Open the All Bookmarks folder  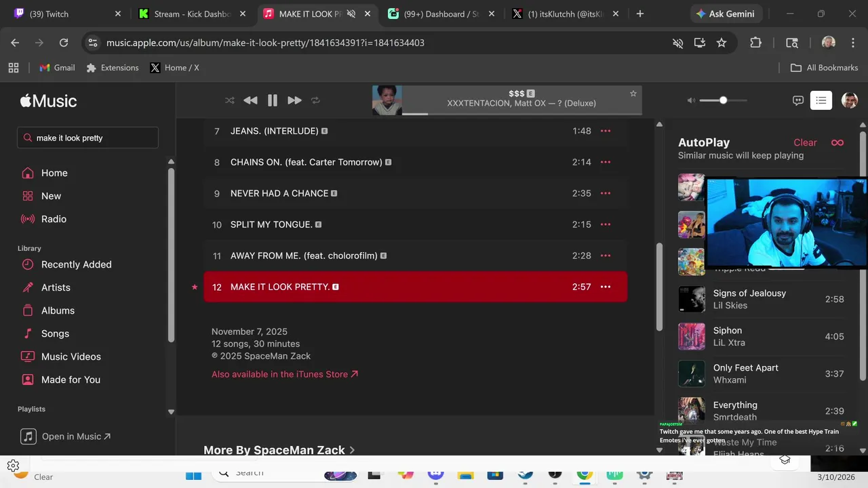point(825,68)
